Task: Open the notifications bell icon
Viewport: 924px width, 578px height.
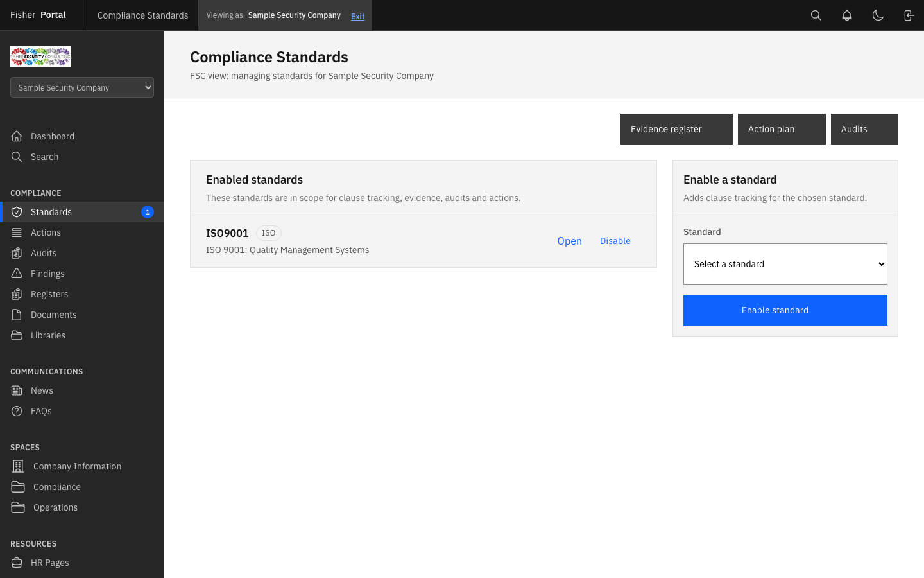Action: [x=846, y=15]
